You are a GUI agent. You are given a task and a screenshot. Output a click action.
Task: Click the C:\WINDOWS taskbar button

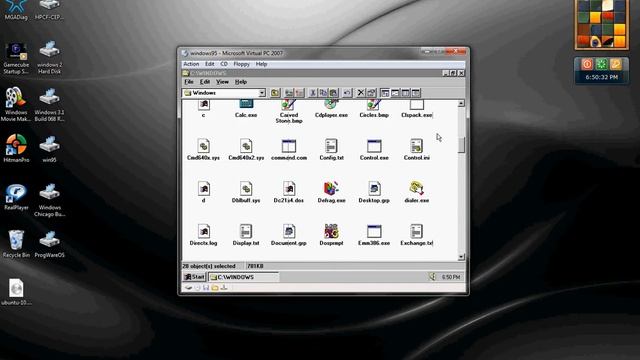click(x=244, y=277)
